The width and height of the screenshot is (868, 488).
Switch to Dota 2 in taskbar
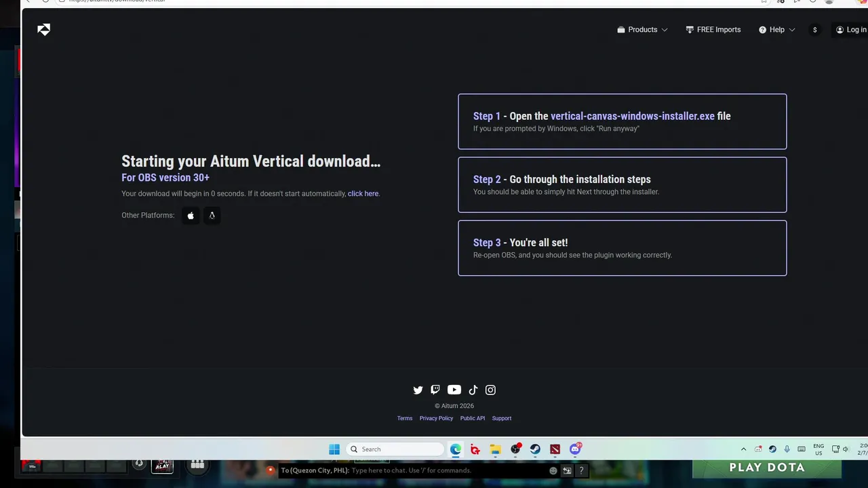coord(555,449)
